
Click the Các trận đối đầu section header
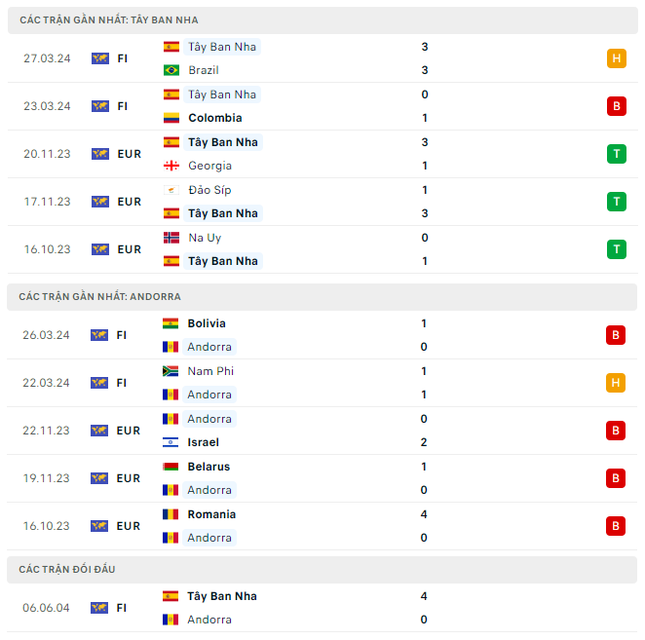67,569
